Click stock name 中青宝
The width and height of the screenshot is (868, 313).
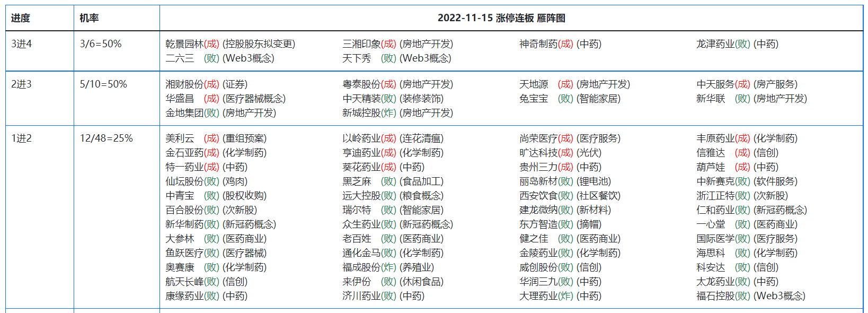click(x=180, y=196)
